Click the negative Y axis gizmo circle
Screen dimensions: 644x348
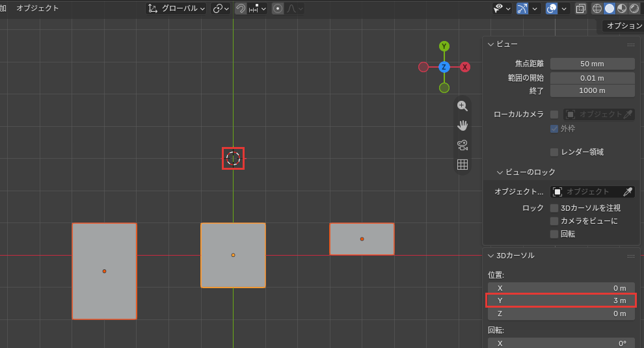pyautogui.click(x=444, y=88)
